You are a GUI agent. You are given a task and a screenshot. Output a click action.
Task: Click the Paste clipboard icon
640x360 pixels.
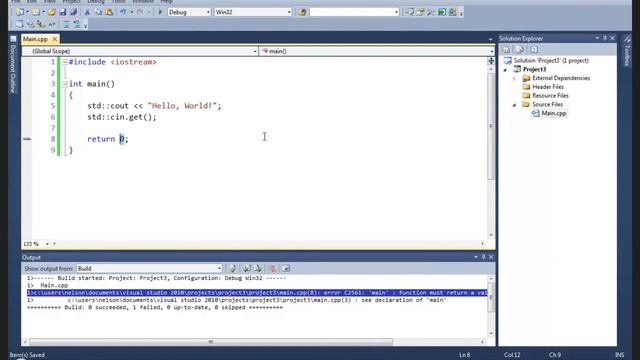pyautogui.click(x=109, y=12)
